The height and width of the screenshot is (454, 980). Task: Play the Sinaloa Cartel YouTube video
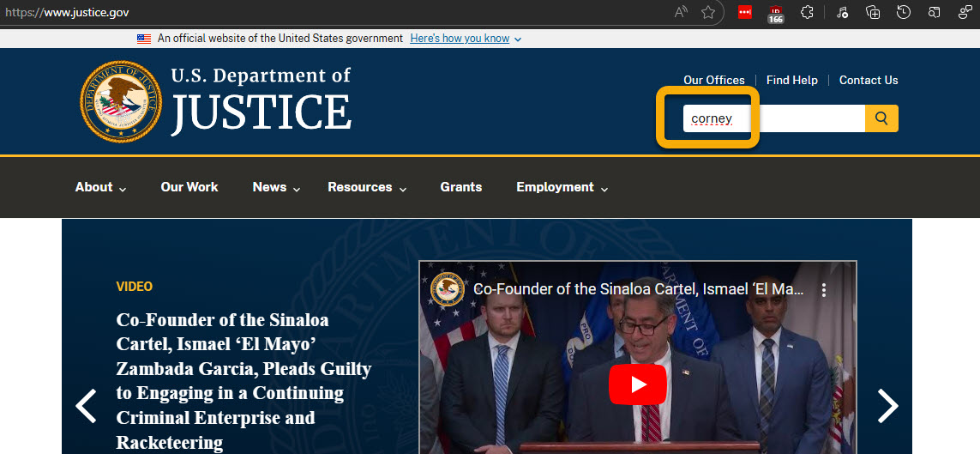point(638,384)
